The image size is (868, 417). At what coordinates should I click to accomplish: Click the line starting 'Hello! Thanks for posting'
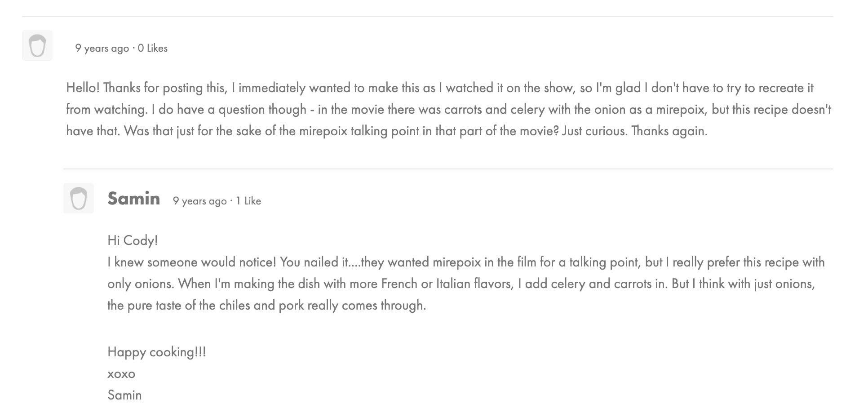tap(439, 88)
